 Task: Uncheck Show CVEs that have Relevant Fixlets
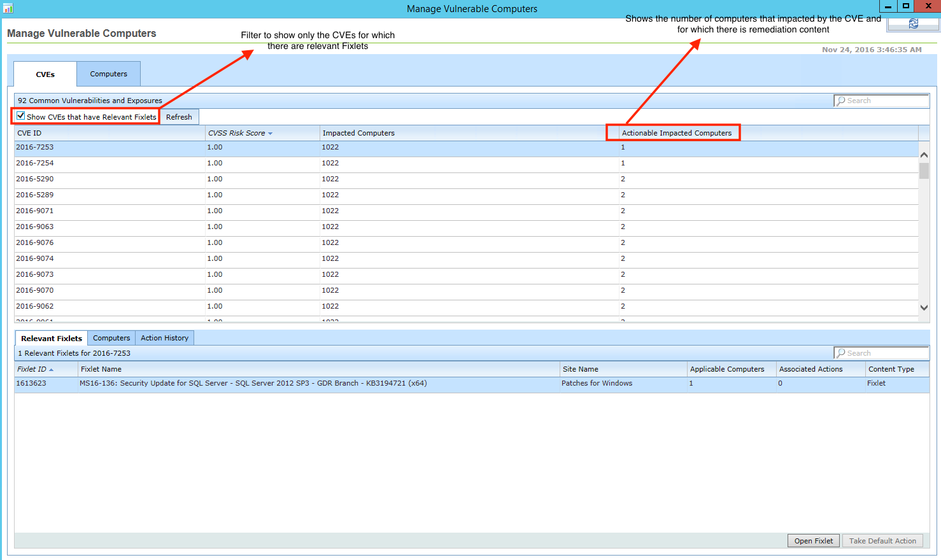click(21, 116)
